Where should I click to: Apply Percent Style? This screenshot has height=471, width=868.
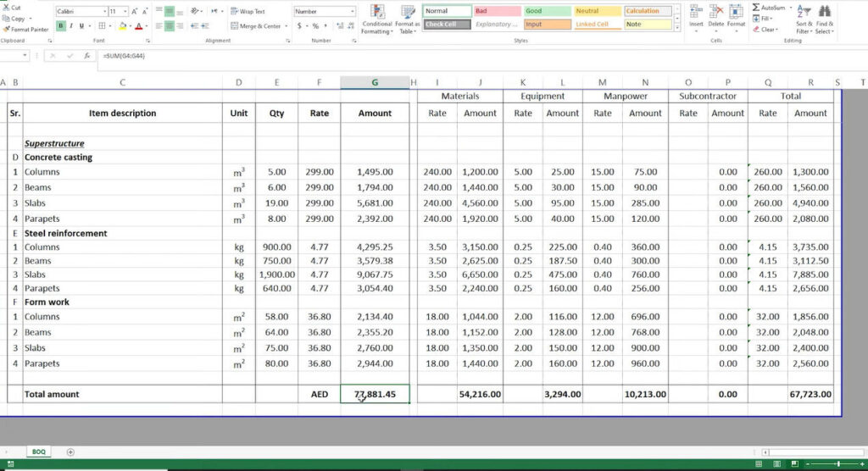coord(315,25)
